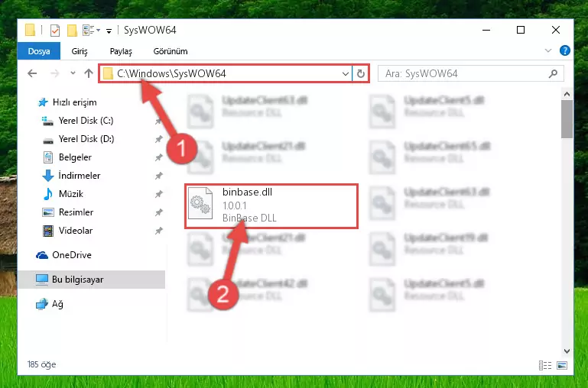Select Ağ in the navigation pane
The width and height of the screenshot is (588, 388).
pyautogui.click(x=50, y=304)
